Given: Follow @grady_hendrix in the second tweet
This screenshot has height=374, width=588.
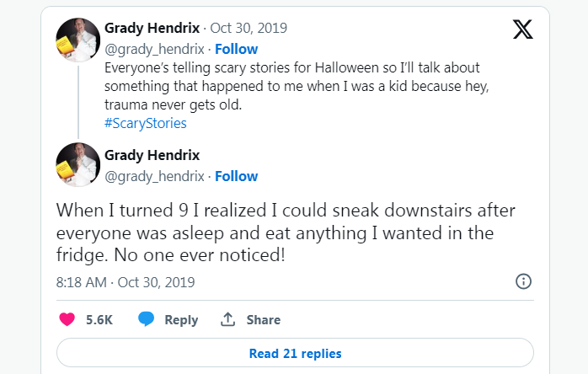Looking at the screenshot, I should pyautogui.click(x=236, y=176).
